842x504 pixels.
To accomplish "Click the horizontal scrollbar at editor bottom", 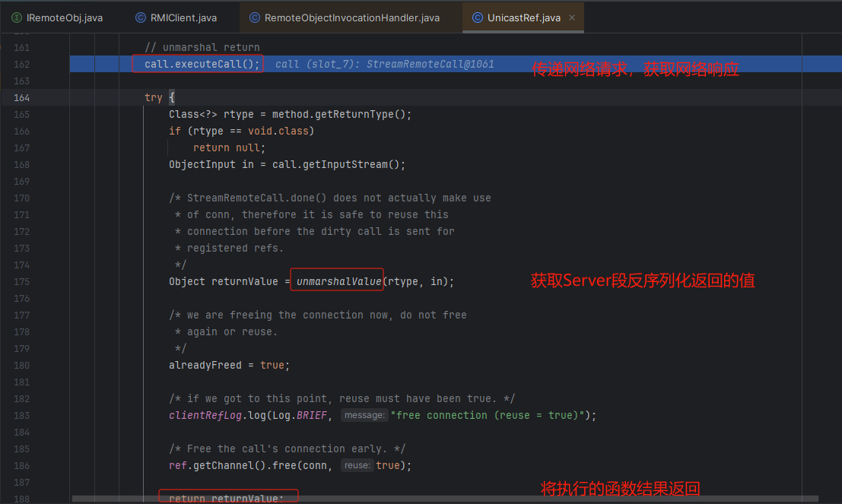I will tap(380, 499).
